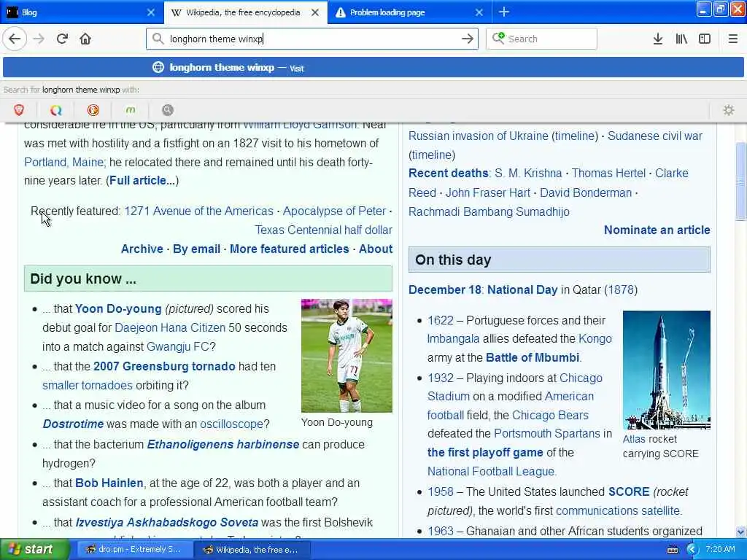The width and height of the screenshot is (747, 560).
Task: Click the Yoon Do-young photo thumbnail
Action: (347, 356)
